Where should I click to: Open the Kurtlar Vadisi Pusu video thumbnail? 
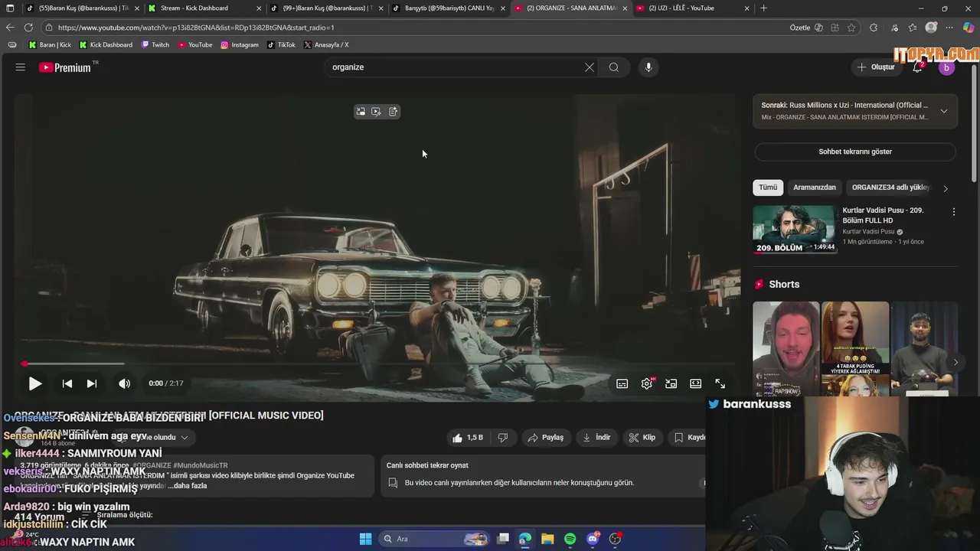pos(794,229)
